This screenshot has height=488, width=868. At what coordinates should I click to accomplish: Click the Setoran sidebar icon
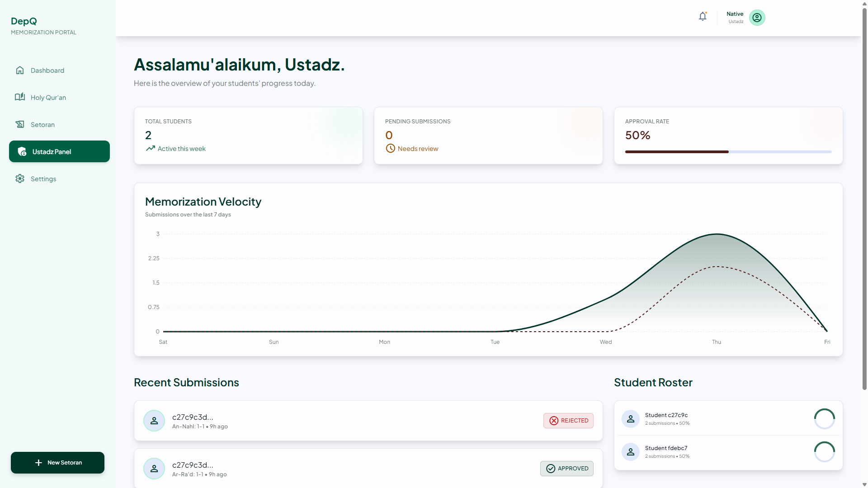[20, 124]
